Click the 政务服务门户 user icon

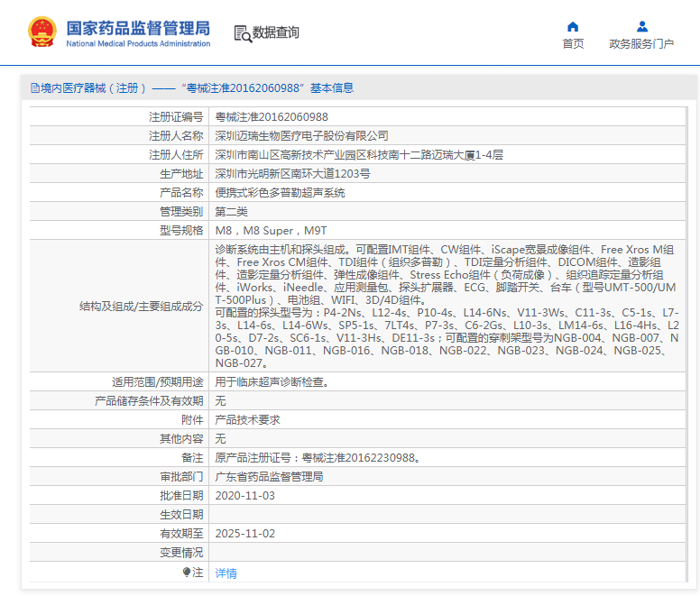(x=642, y=27)
